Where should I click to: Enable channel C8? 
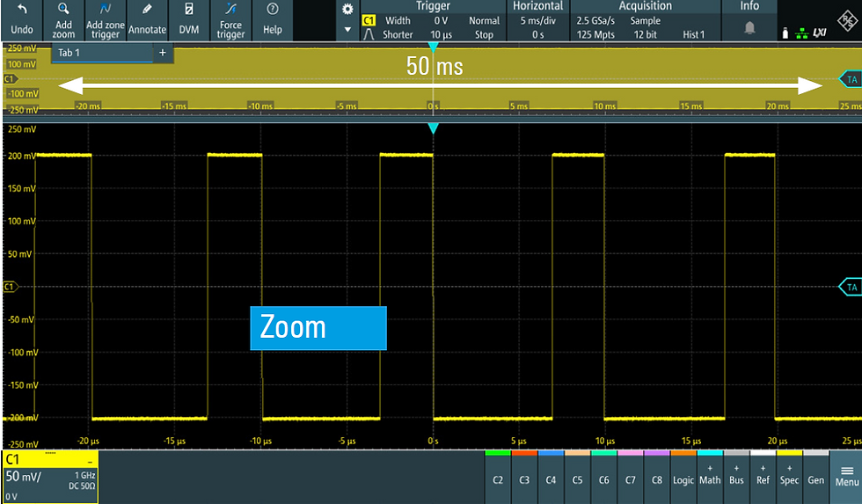(x=657, y=477)
